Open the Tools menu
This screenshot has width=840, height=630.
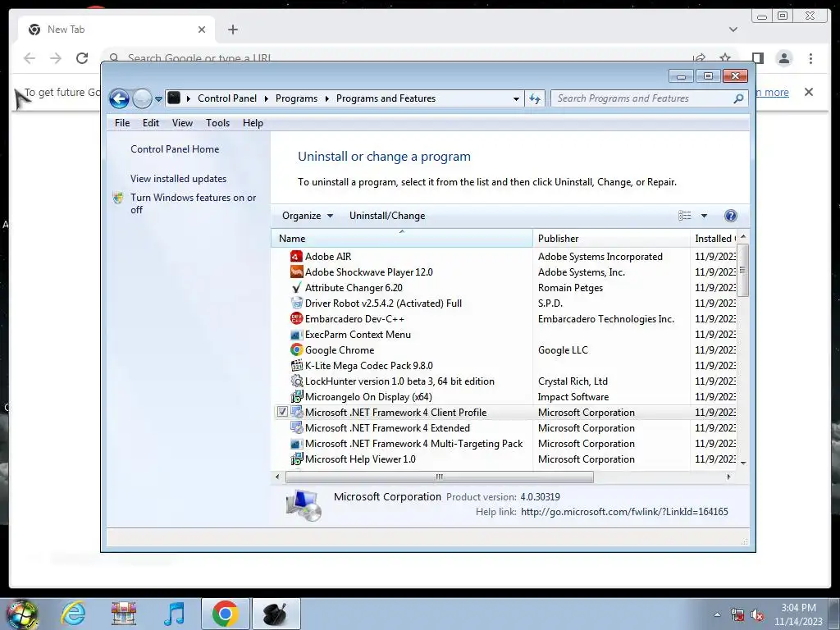(217, 123)
